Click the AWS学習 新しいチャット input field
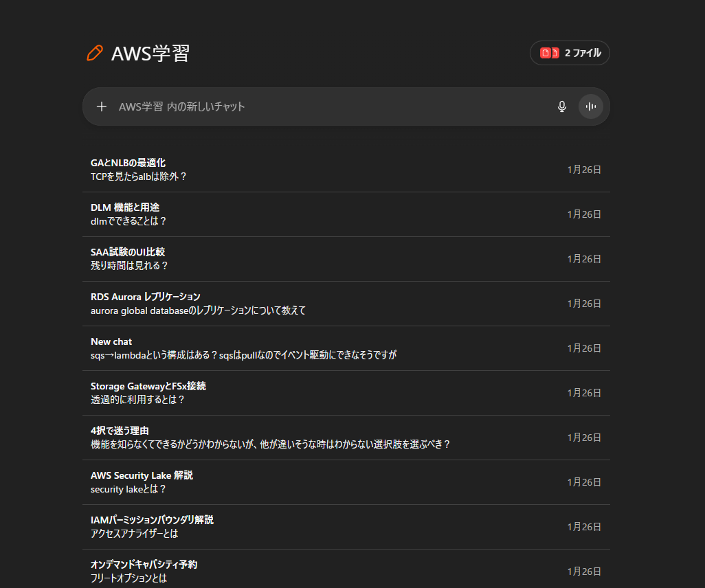Screen dimensions: 705x588 [x=346, y=106]
